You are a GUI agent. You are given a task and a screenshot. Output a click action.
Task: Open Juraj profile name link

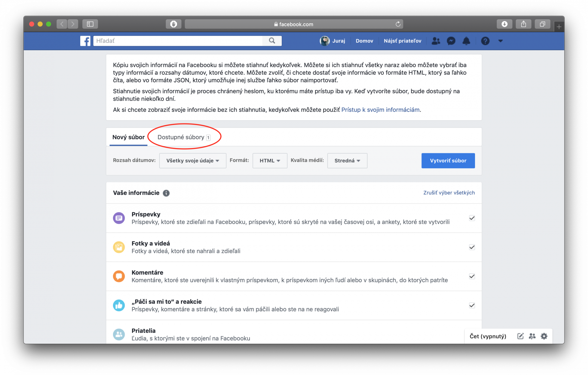click(339, 41)
